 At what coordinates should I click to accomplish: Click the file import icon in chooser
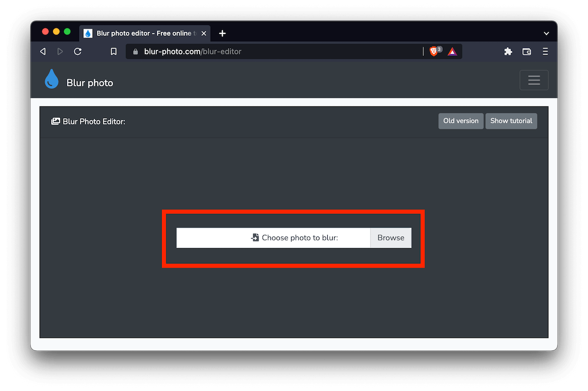(255, 237)
